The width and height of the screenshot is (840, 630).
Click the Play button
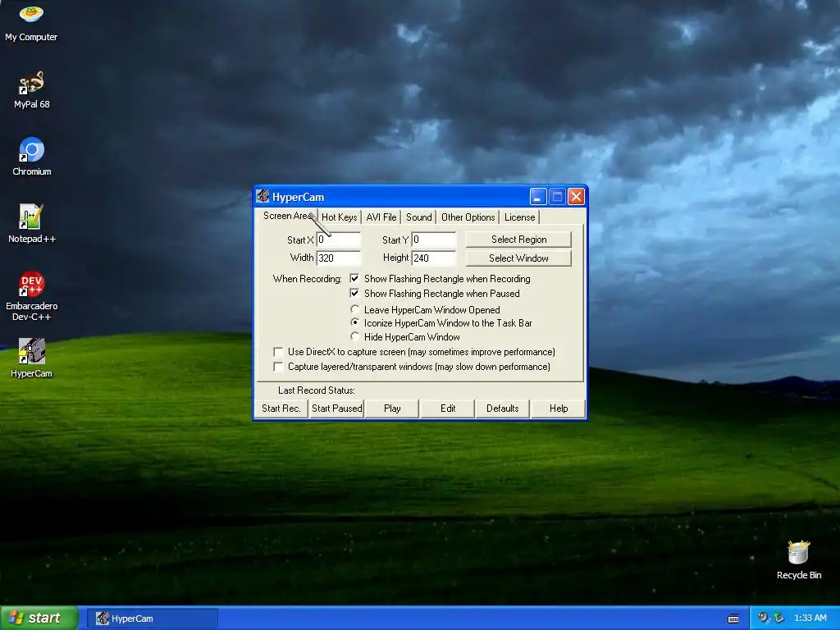point(392,409)
